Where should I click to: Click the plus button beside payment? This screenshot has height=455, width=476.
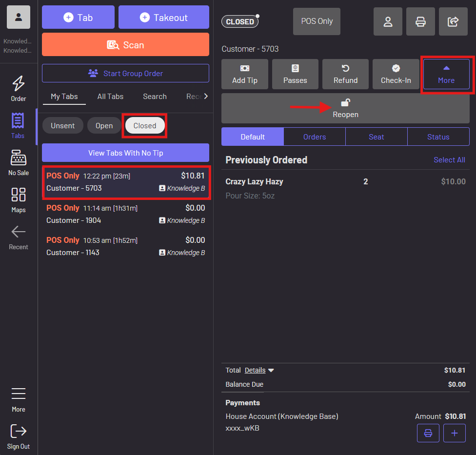[x=455, y=433]
